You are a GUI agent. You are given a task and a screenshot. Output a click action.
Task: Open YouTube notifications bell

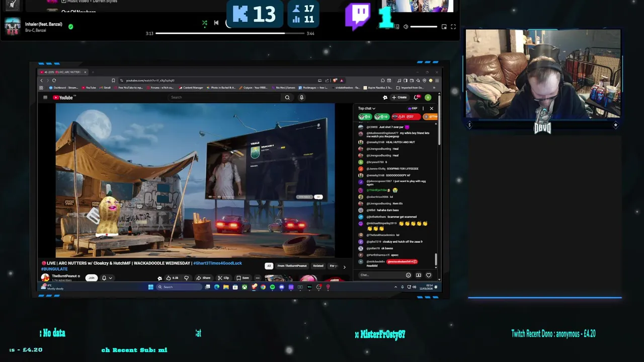(416, 98)
